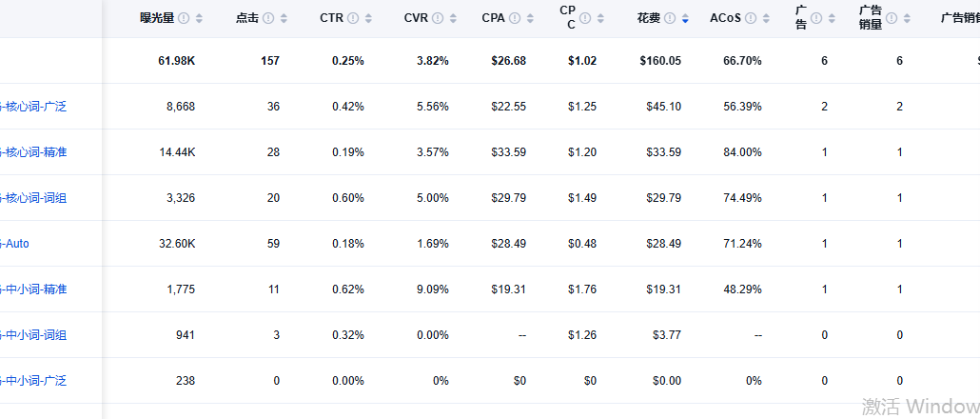
Task: Sort by CVR using its sort arrows
Action: coord(453,18)
